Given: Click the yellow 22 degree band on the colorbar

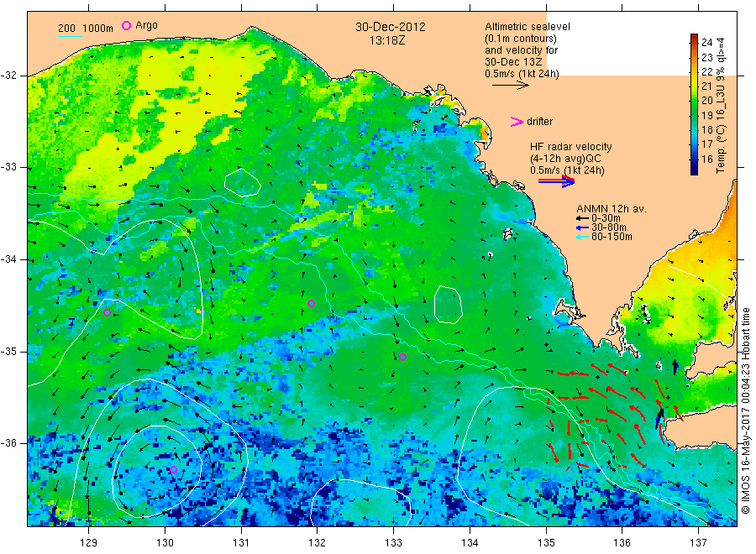Looking at the screenshot, I should click(694, 72).
